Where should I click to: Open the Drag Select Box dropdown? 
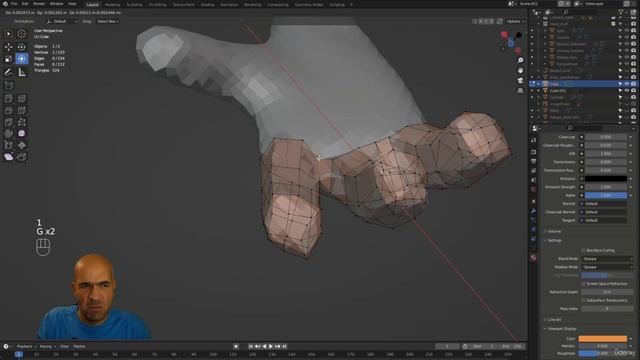coord(108,21)
